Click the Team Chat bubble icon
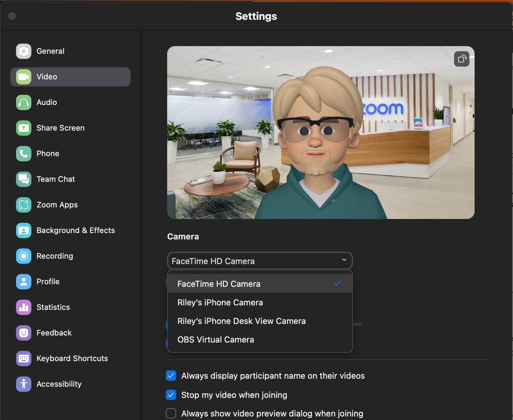The image size is (513, 420). tap(24, 179)
